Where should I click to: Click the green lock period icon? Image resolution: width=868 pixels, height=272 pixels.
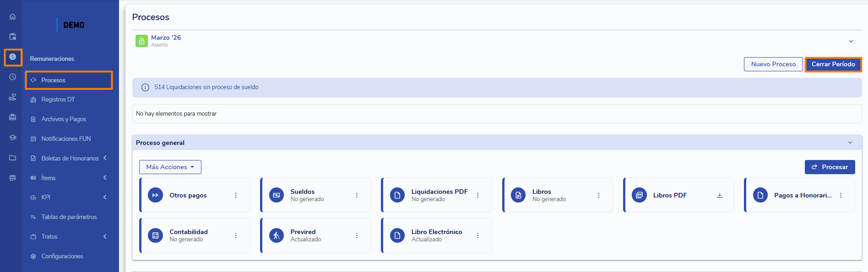click(x=141, y=41)
